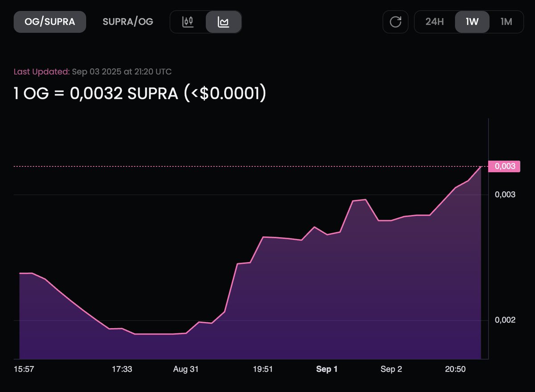
Task: Set chart range to 1W
Action: (472, 22)
